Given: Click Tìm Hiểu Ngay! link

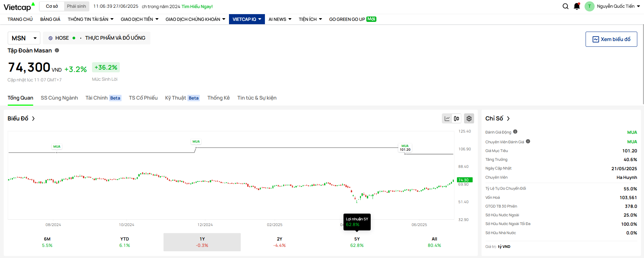Looking at the screenshot, I should point(197,6).
